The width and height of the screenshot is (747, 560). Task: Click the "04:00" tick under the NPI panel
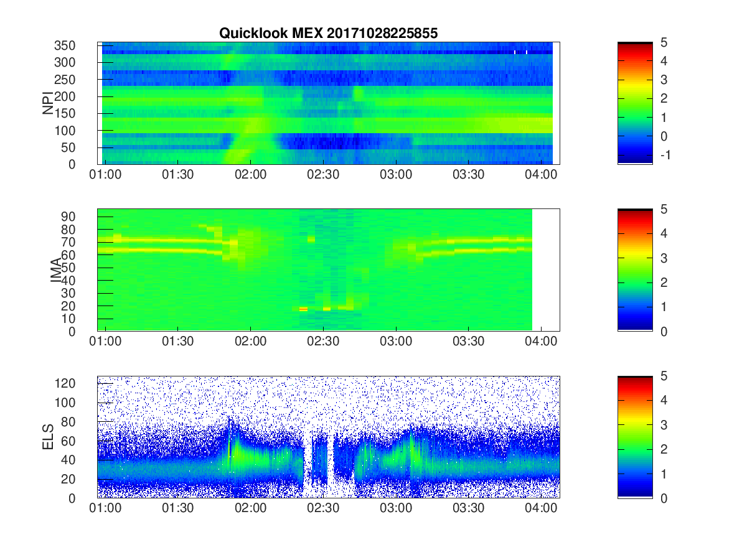(541, 176)
